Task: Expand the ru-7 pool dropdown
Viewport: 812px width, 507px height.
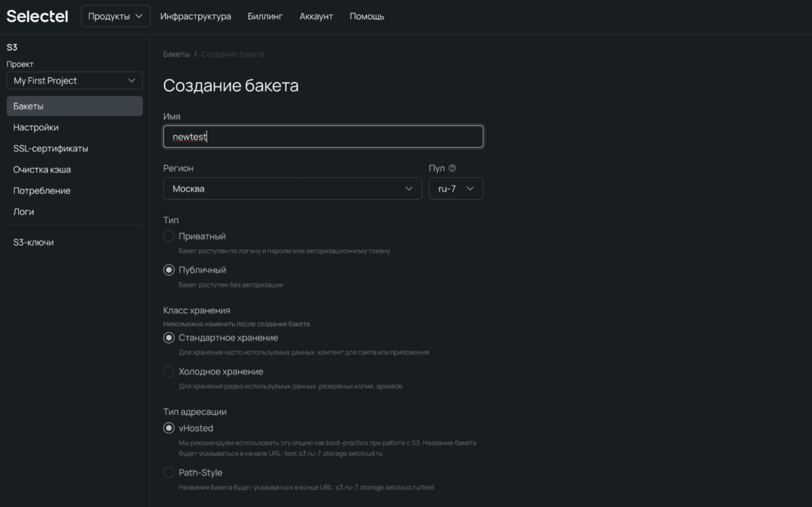Action: (456, 189)
